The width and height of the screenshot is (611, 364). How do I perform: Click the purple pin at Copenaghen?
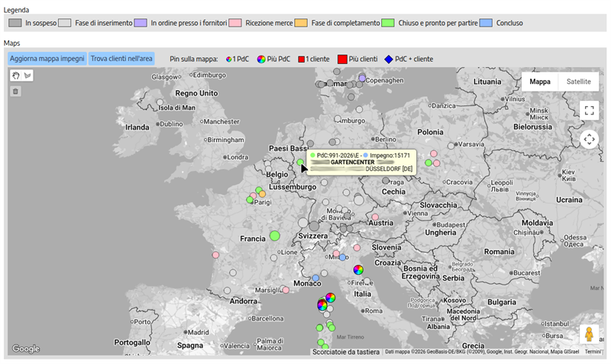click(362, 79)
